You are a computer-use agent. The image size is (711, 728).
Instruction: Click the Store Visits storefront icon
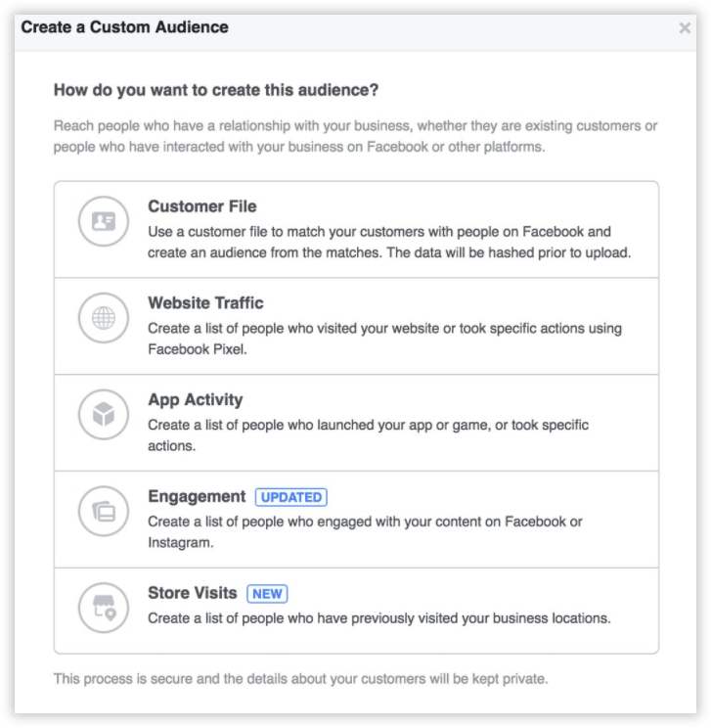(x=104, y=608)
